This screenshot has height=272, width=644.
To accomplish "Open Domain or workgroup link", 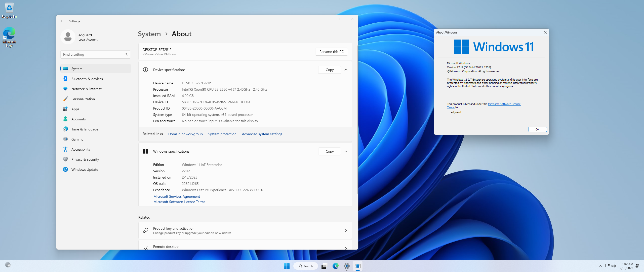I will [x=185, y=134].
